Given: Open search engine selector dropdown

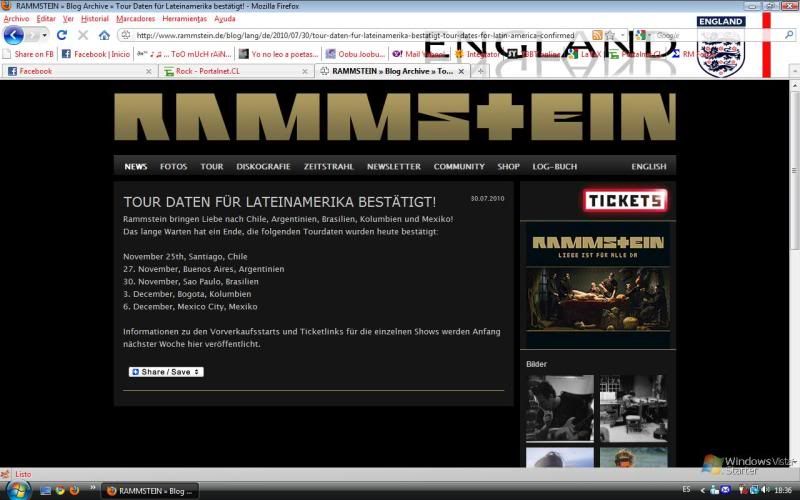Looking at the screenshot, I should point(644,35).
